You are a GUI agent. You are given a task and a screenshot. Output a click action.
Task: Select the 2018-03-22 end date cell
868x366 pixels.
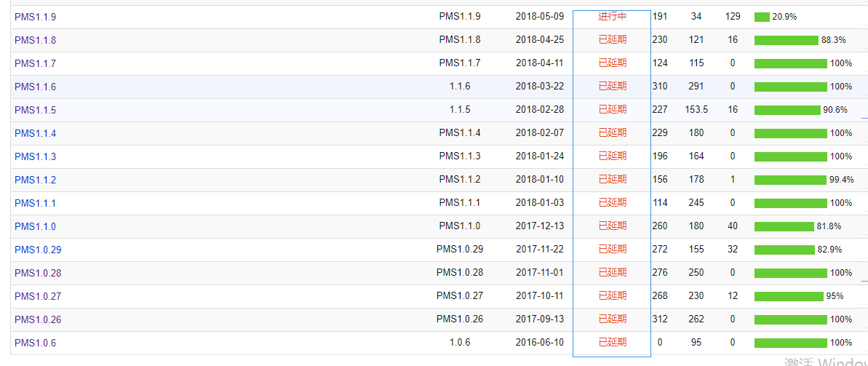539,86
